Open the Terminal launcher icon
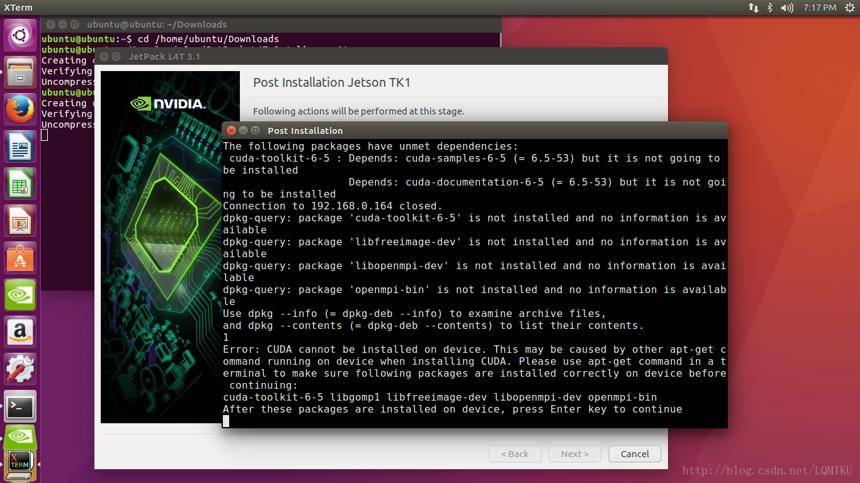This screenshot has width=860, height=483. pyautogui.click(x=20, y=406)
